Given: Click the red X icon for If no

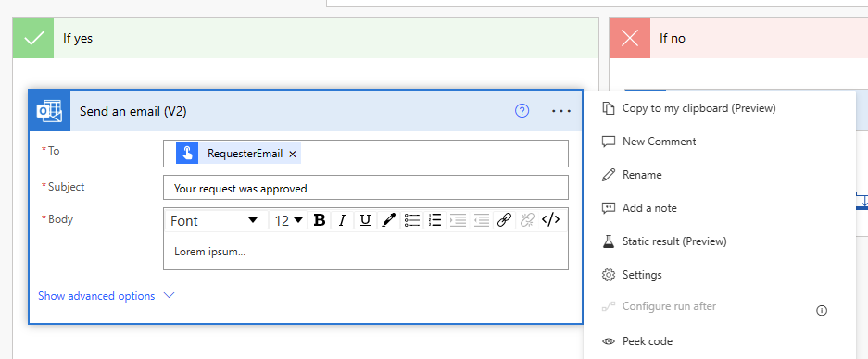Looking at the screenshot, I should [x=630, y=38].
